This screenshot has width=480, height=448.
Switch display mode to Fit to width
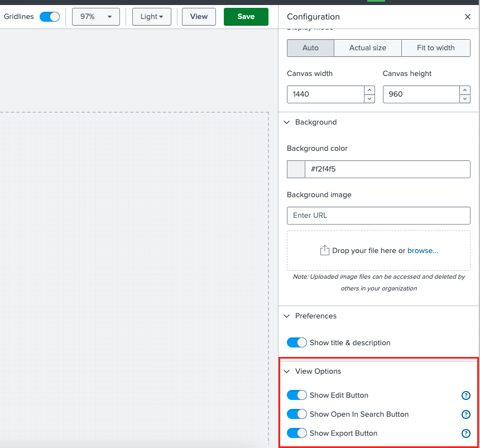click(436, 48)
